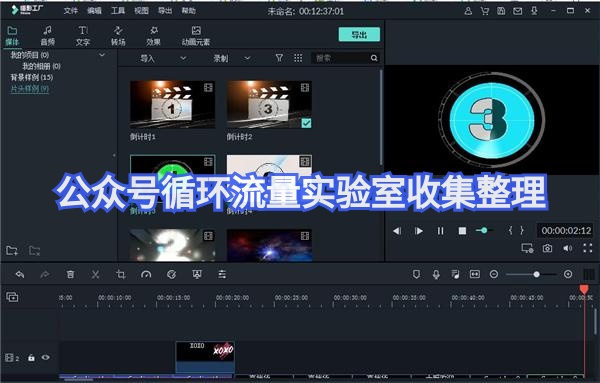
Task: Open the 编辑 menu
Action: coord(94,11)
